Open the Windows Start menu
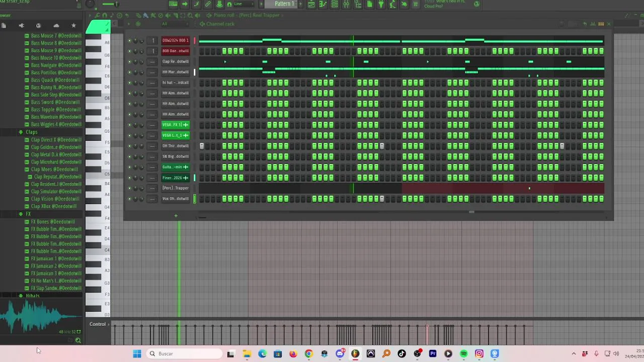644x362 pixels. click(137, 354)
